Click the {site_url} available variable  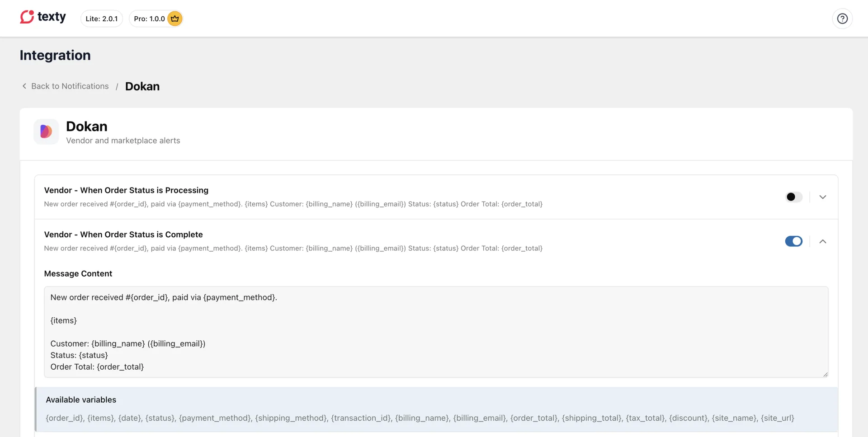point(778,418)
